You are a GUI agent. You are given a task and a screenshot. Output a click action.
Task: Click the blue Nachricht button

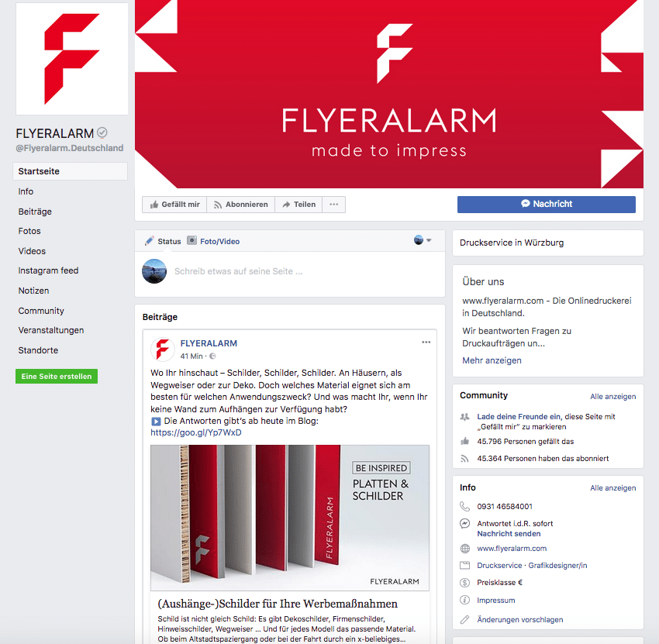pyautogui.click(x=547, y=204)
